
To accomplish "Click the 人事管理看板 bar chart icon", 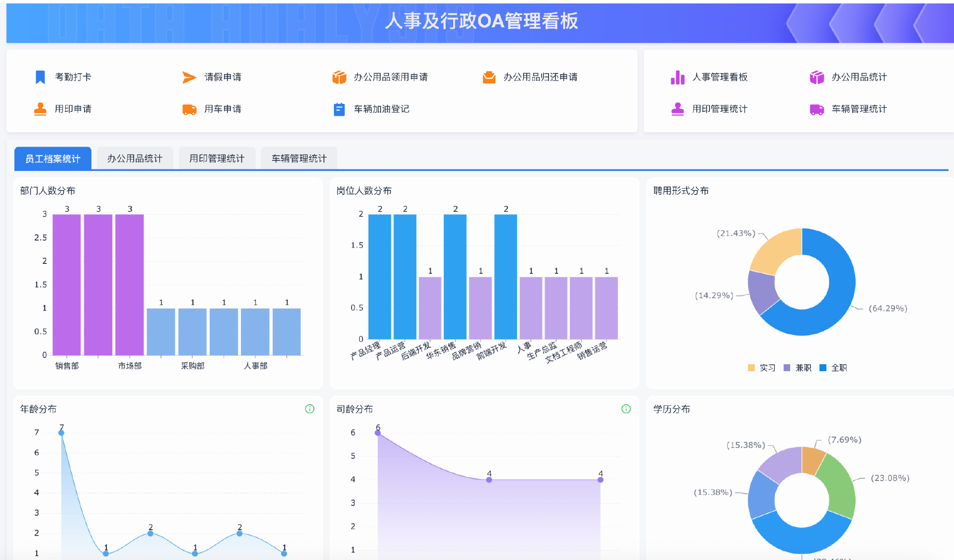I will tap(677, 77).
